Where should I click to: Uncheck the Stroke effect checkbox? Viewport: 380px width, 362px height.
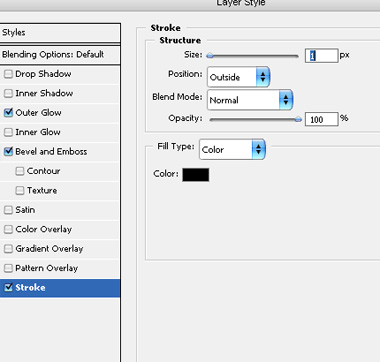click(x=8, y=287)
